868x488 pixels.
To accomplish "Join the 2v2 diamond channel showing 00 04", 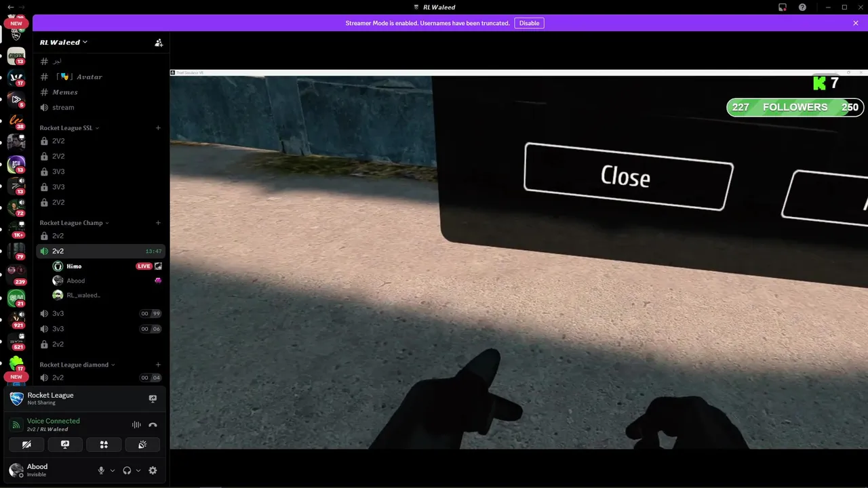I will point(100,378).
